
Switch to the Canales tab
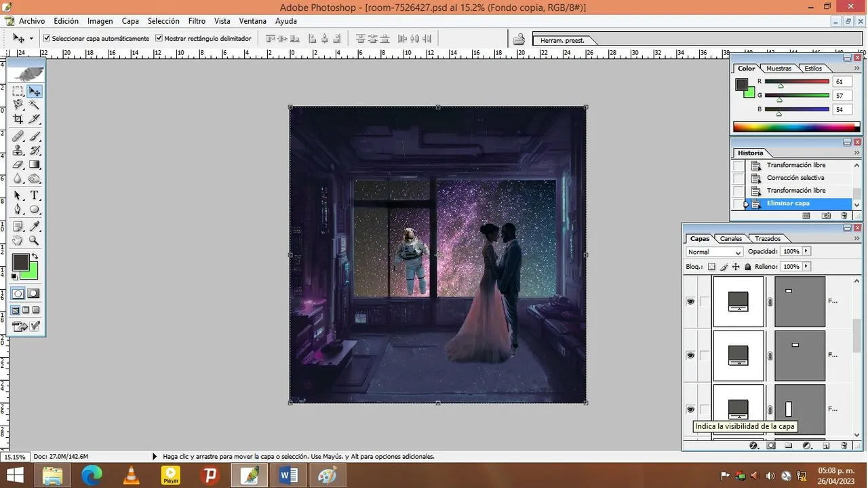[731, 238]
